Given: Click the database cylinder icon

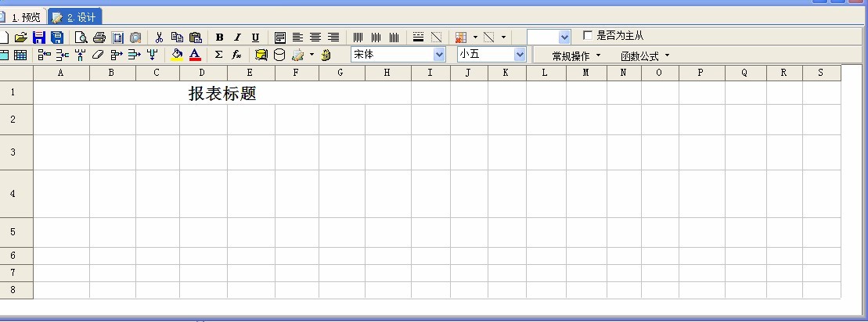Looking at the screenshot, I should [279, 55].
